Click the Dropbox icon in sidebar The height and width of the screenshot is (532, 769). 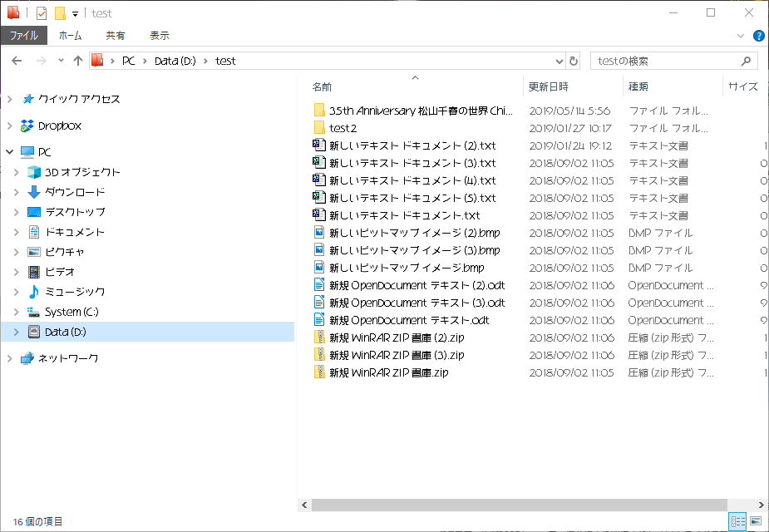pyautogui.click(x=27, y=126)
